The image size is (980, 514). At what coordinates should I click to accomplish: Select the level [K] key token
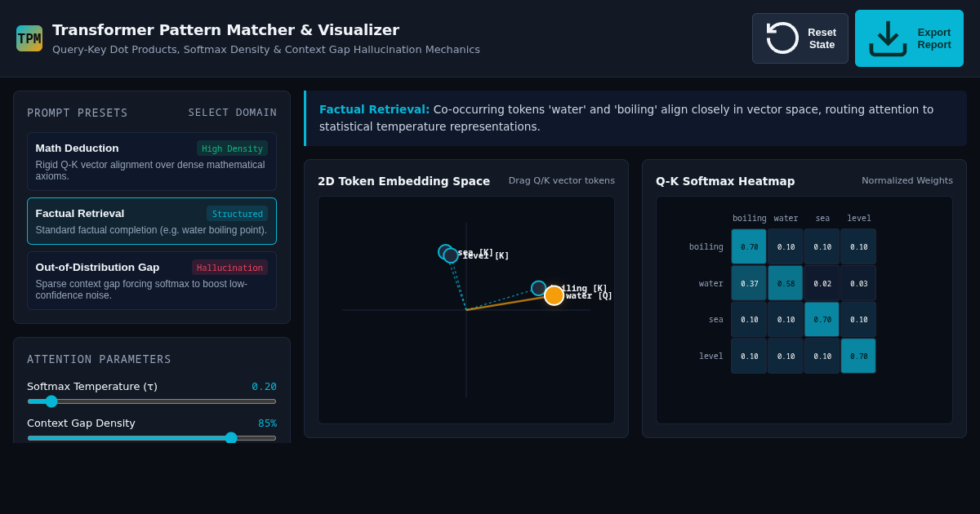[451, 255]
